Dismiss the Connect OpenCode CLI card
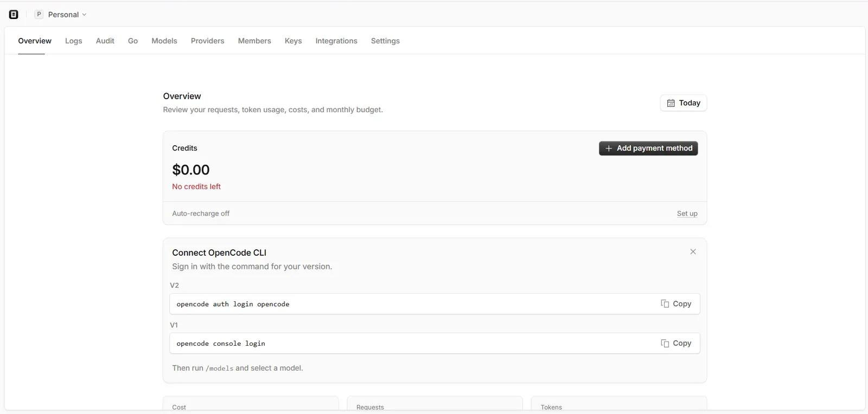The width and height of the screenshot is (868, 414). [x=693, y=251]
